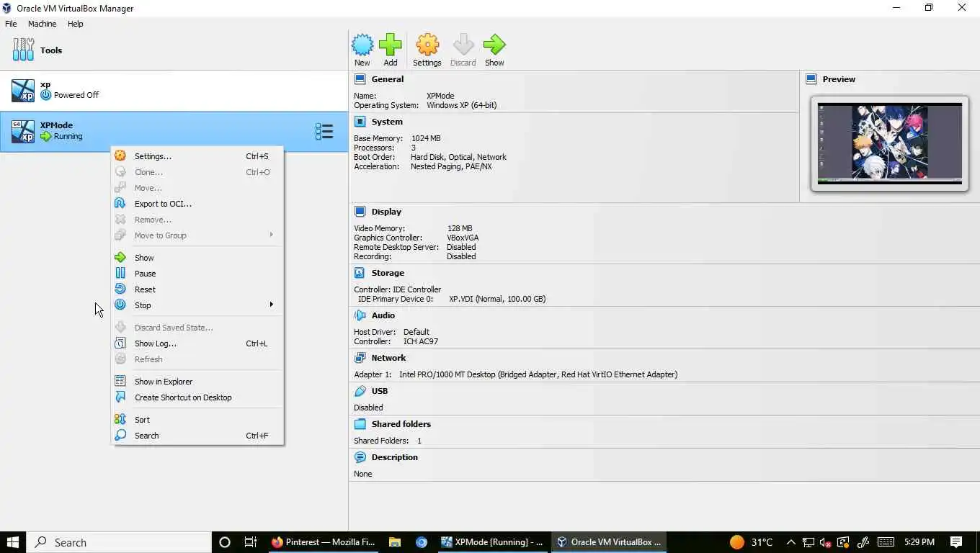This screenshot has width=980, height=553.
Task: Expand the Stop submenu arrow
Action: tap(272, 305)
